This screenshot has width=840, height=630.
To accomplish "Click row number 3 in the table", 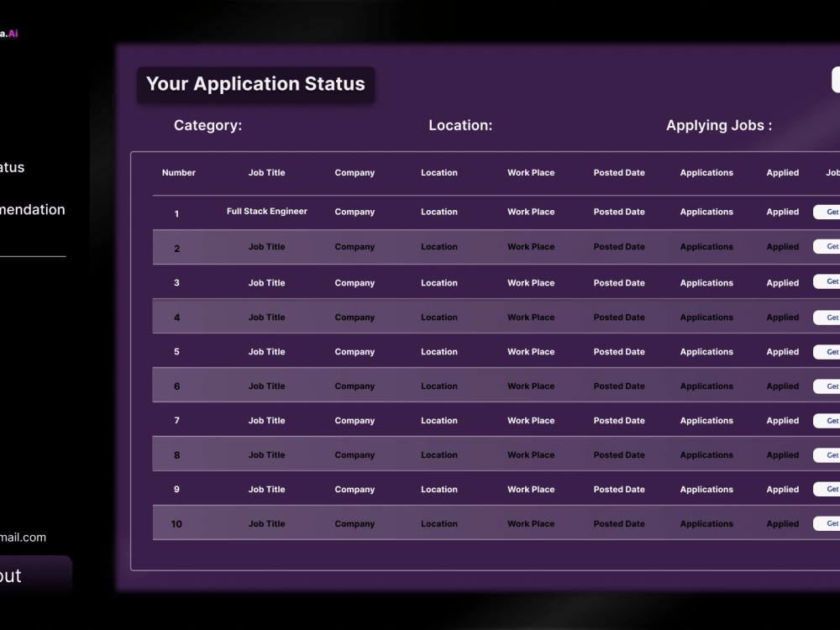I will point(176,282).
